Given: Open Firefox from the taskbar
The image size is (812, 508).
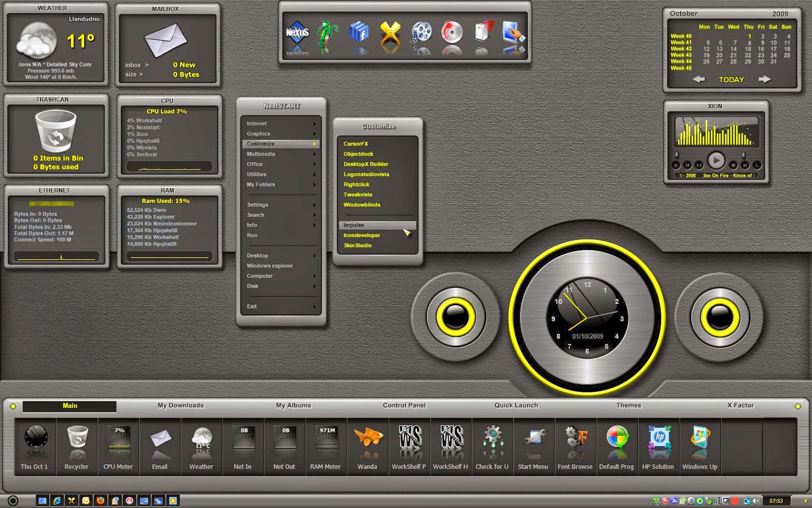Looking at the screenshot, I should (100, 501).
